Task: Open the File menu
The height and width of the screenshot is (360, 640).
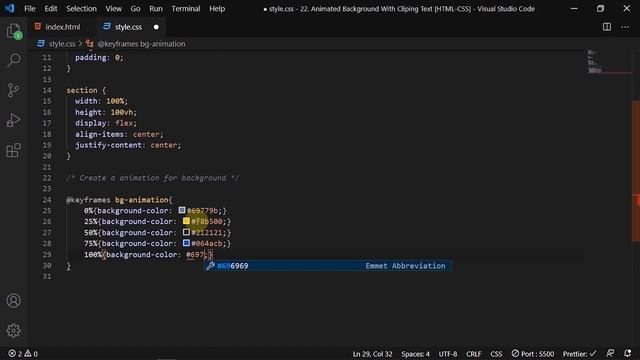Action: (30, 9)
